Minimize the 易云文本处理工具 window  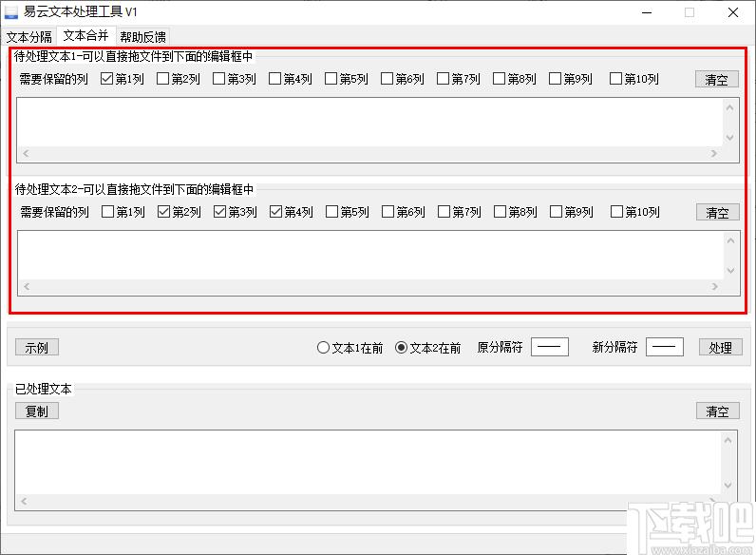(647, 12)
